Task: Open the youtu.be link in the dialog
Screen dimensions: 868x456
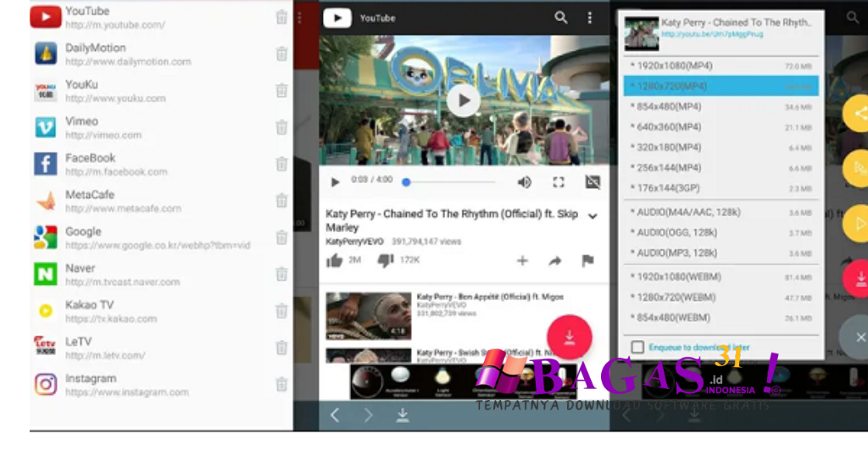Action: click(x=712, y=34)
